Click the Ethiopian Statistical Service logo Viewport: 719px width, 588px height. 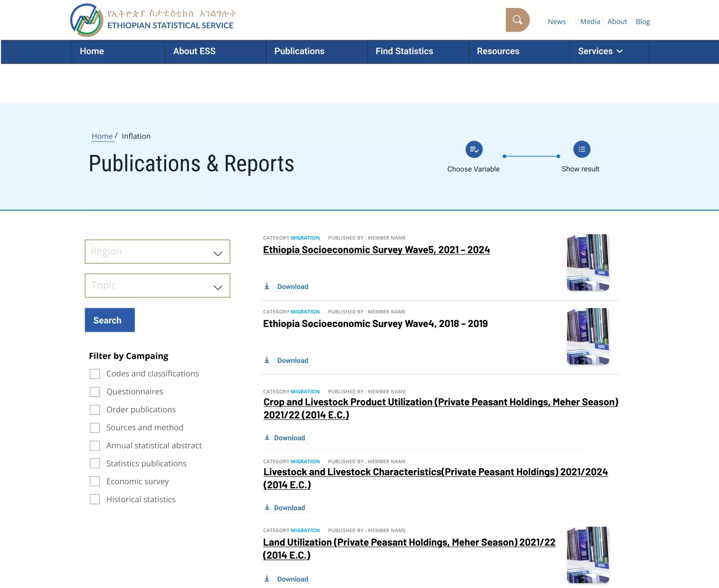(x=87, y=20)
